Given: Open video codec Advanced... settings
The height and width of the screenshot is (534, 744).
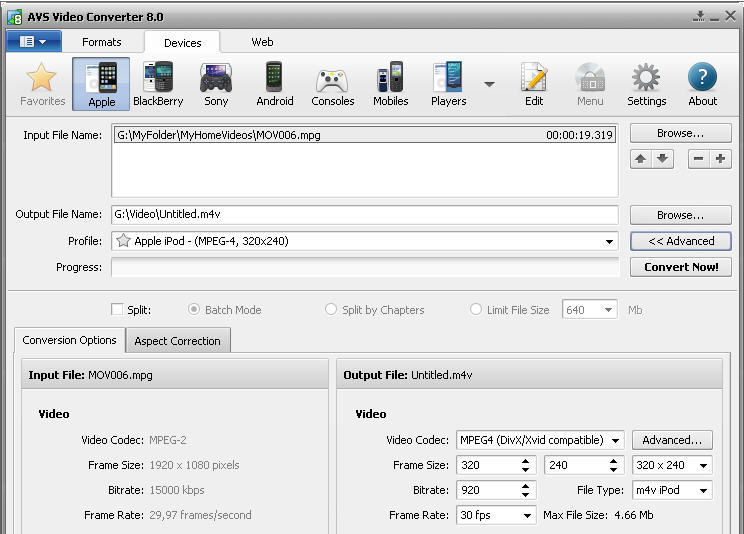Looking at the screenshot, I should click(672, 440).
